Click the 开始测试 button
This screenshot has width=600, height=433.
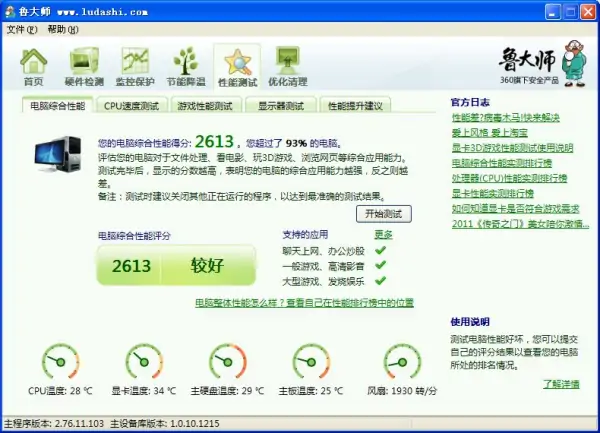pyautogui.click(x=384, y=214)
